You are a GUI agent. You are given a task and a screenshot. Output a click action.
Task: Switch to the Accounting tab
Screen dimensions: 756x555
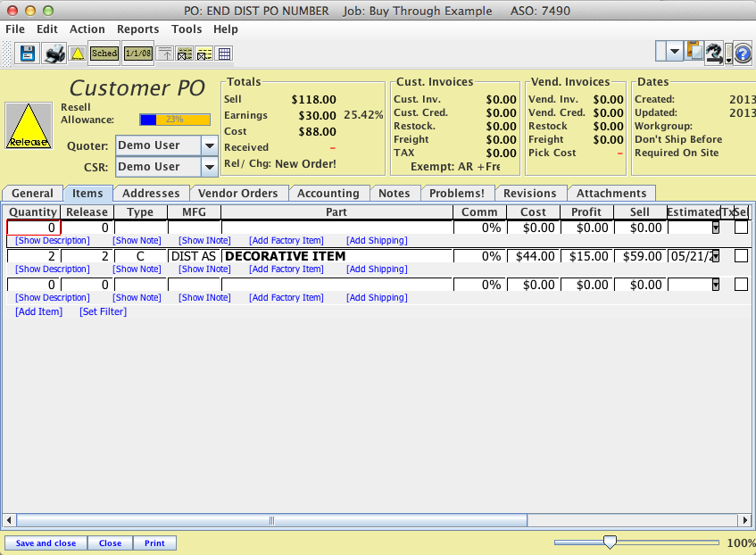[328, 194]
